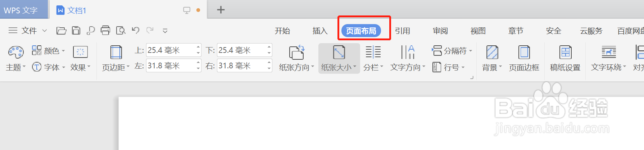Click the print icon in quick toolbar
The image size is (644, 150).
click(x=105, y=31)
